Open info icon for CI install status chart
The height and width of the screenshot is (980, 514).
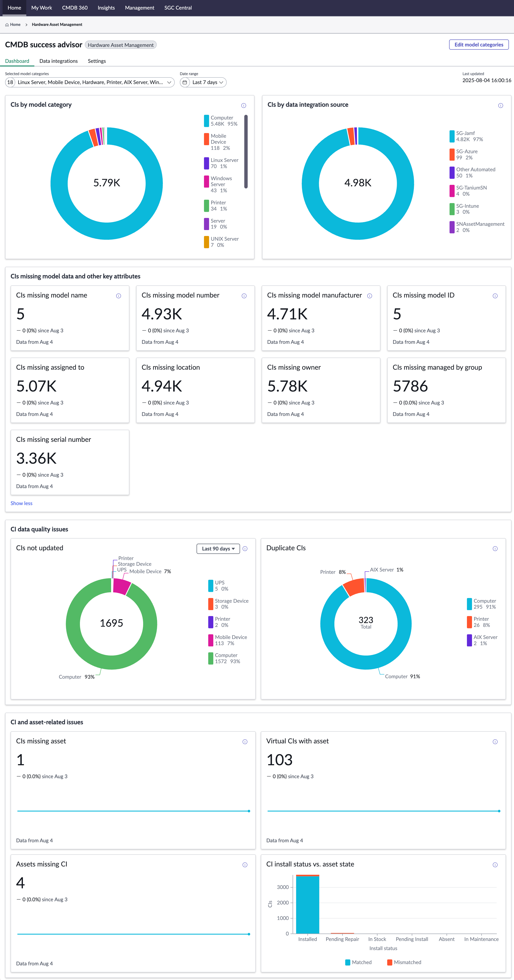click(x=495, y=865)
